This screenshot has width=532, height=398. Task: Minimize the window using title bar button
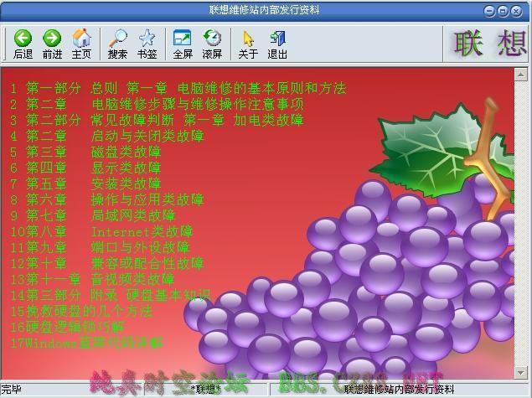tap(489, 11)
